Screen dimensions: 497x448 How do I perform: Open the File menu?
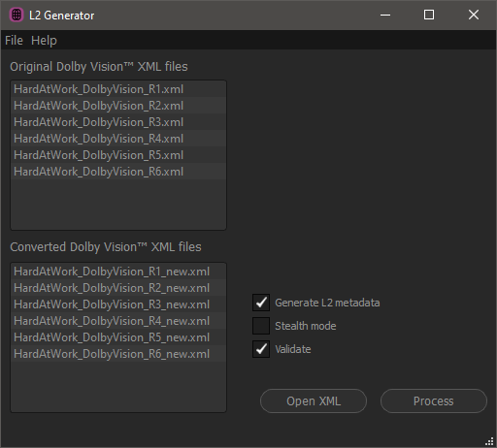pos(14,41)
